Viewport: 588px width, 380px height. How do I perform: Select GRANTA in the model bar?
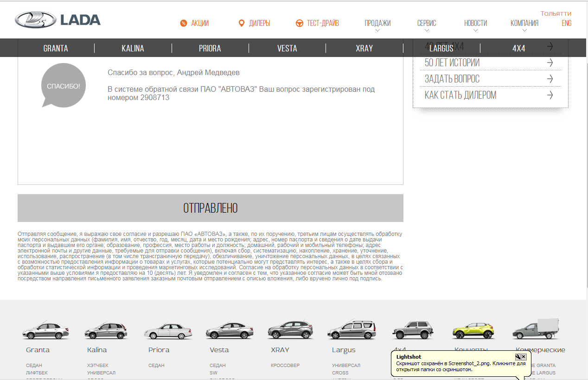56,48
